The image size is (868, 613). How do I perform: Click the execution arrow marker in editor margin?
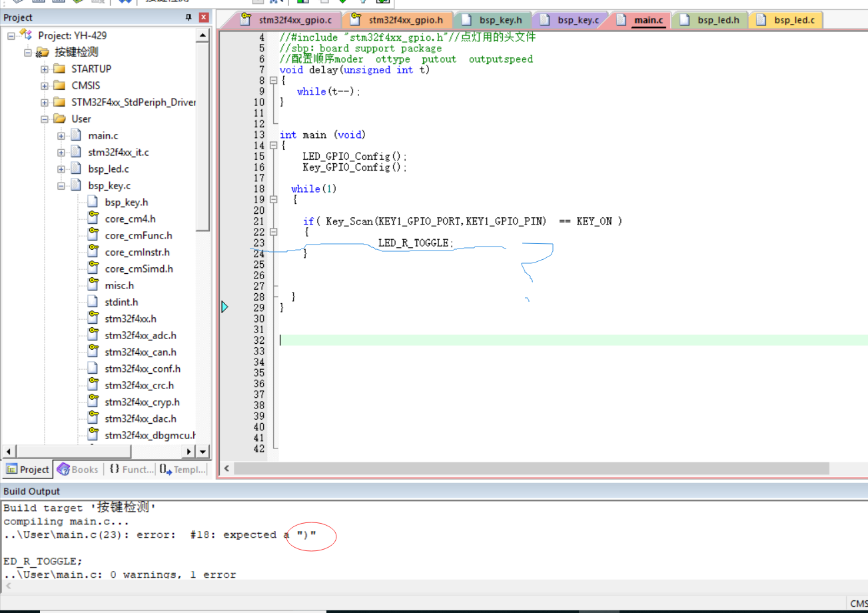pyautogui.click(x=224, y=306)
